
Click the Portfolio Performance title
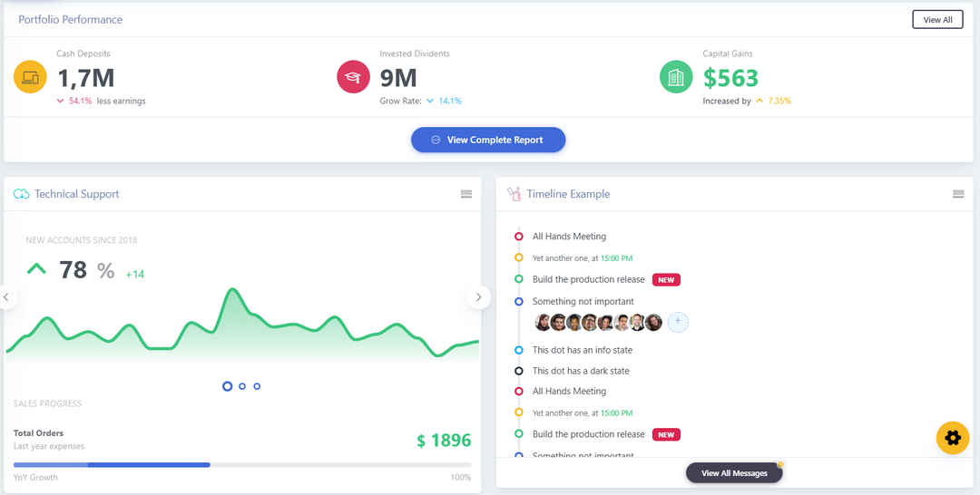coord(70,19)
